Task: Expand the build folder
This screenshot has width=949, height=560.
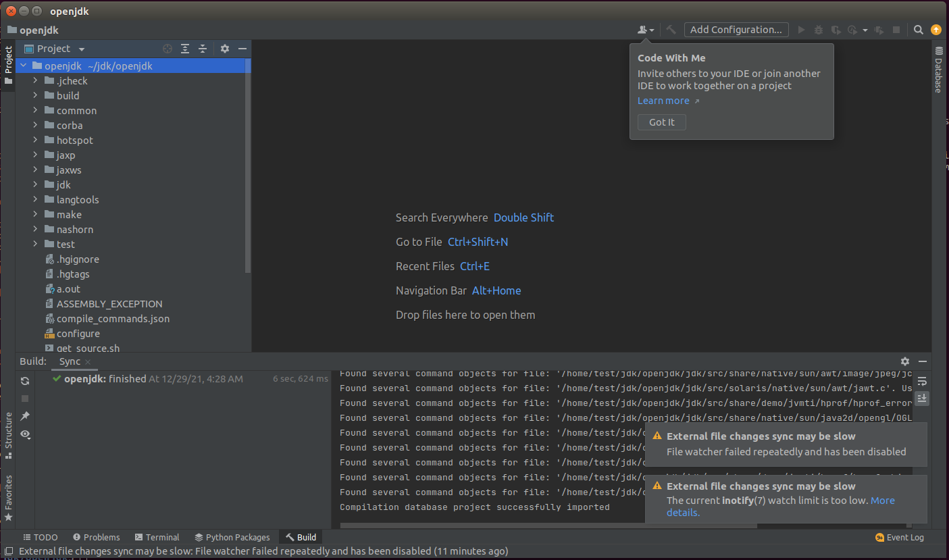Action: point(36,96)
